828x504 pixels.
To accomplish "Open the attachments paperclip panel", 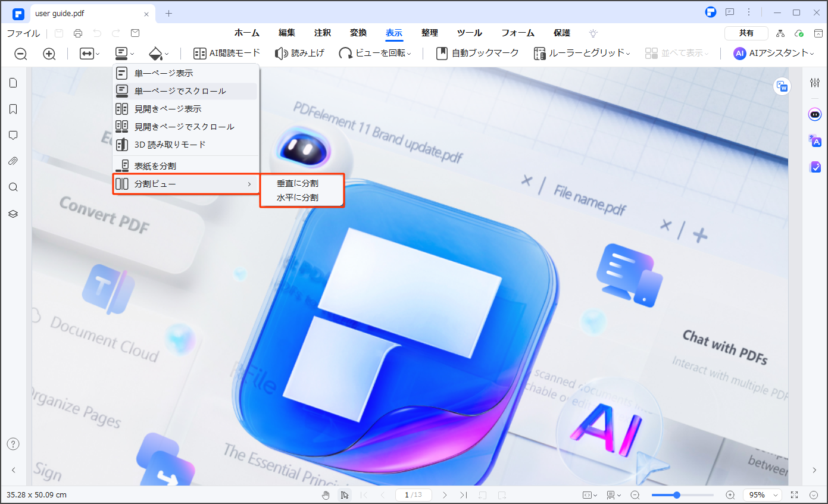I will (x=13, y=161).
